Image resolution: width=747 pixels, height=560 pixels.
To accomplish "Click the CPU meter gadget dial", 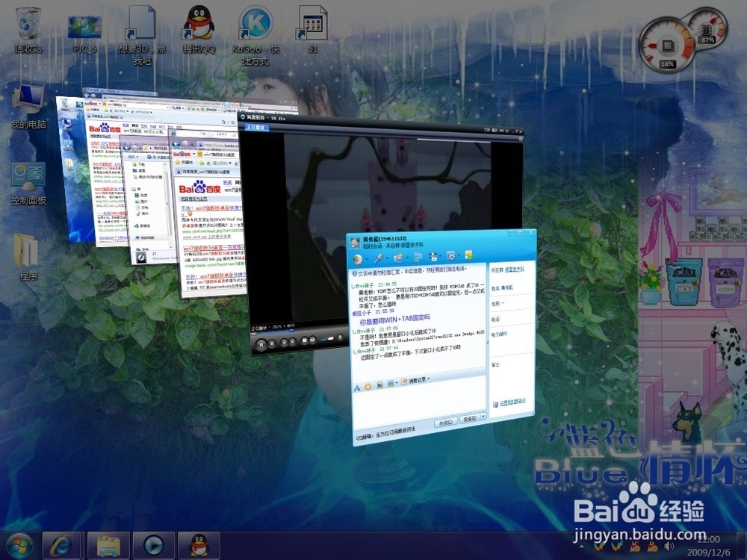I will pyautogui.click(x=667, y=46).
